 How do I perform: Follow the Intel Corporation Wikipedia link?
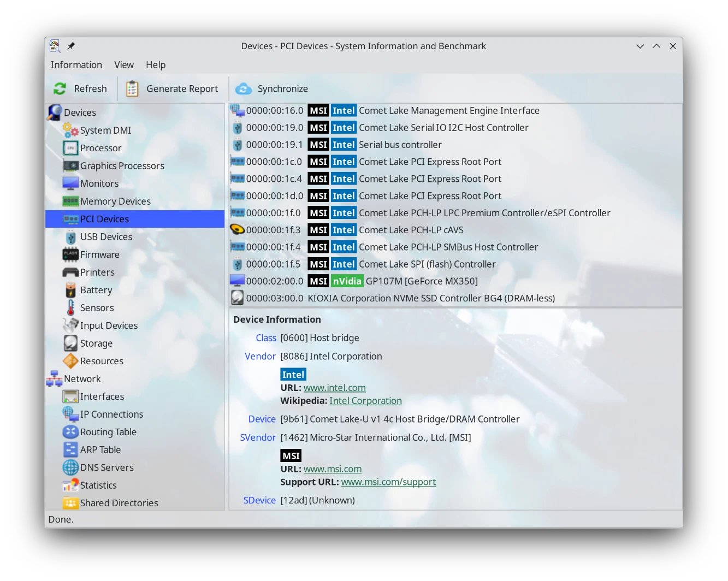tap(365, 401)
